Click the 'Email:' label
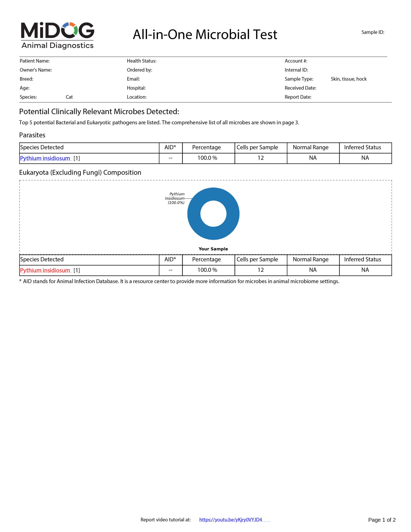 133,79
